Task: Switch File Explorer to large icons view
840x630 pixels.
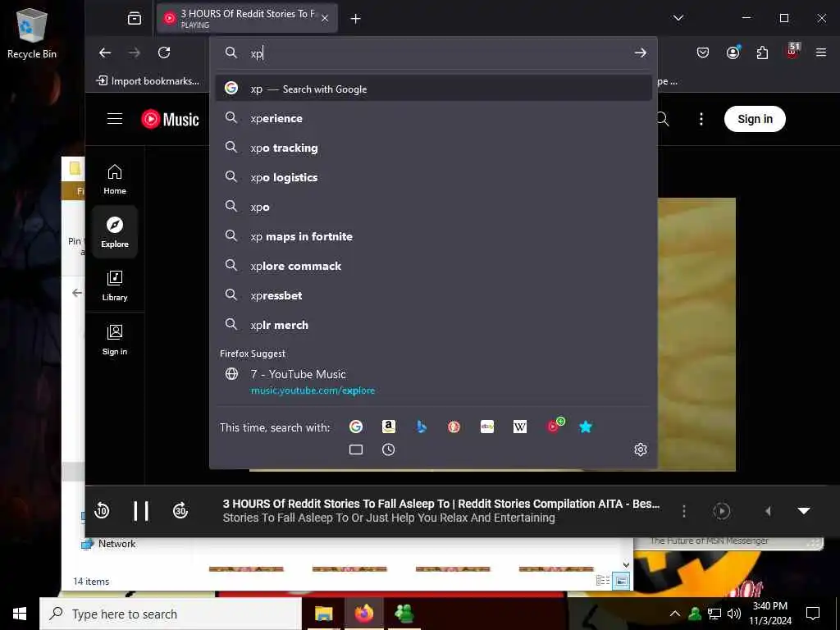Action: 621,581
